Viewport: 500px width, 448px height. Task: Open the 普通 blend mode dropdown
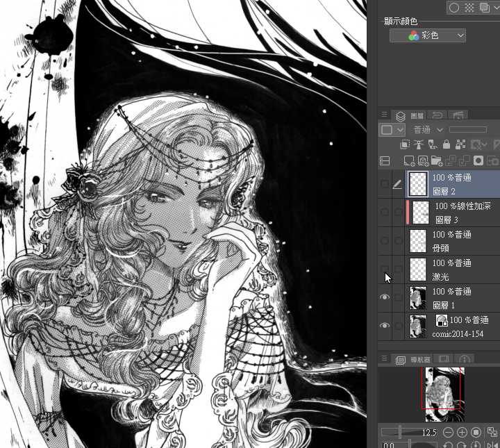click(x=427, y=130)
